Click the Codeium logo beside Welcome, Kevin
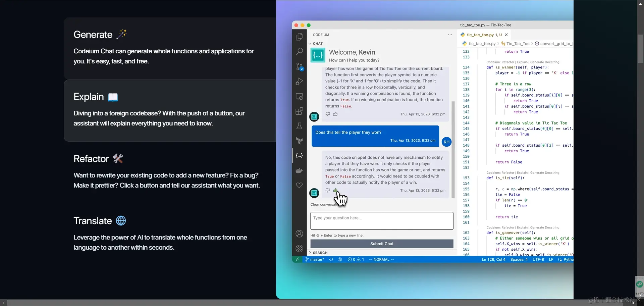The height and width of the screenshot is (306, 644). coord(318,55)
